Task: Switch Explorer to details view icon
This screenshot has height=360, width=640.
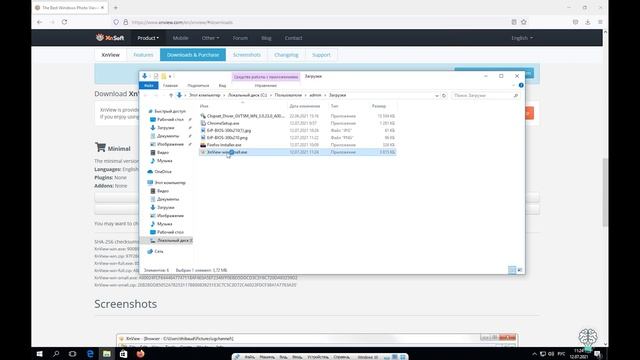Action: tap(512, 270)
